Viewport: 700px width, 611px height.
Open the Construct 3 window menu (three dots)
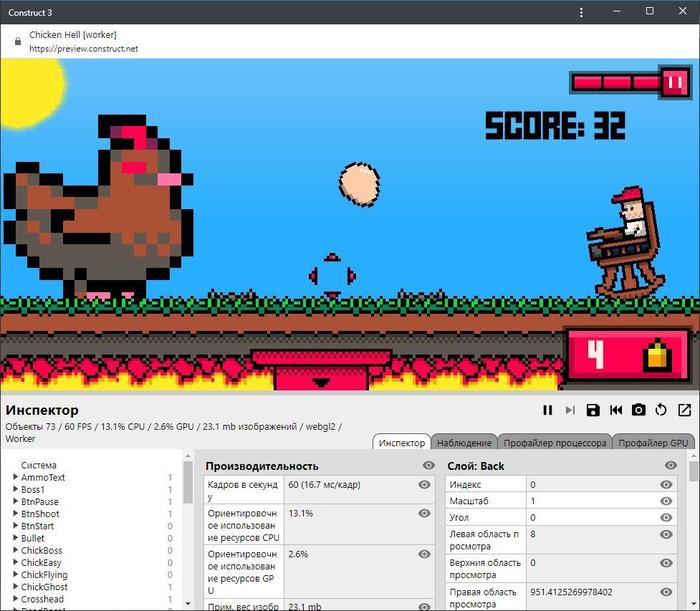point(582,12)
